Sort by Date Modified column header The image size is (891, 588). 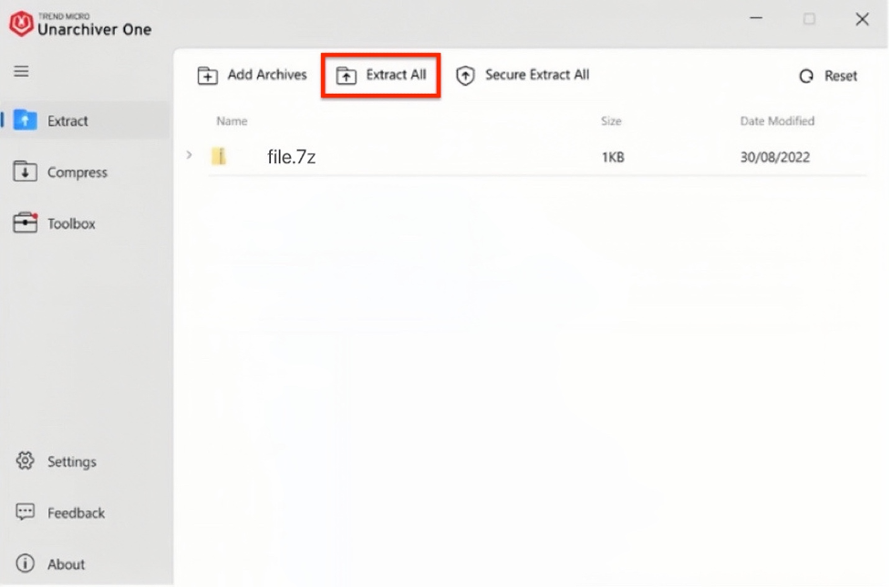[777, 121]
